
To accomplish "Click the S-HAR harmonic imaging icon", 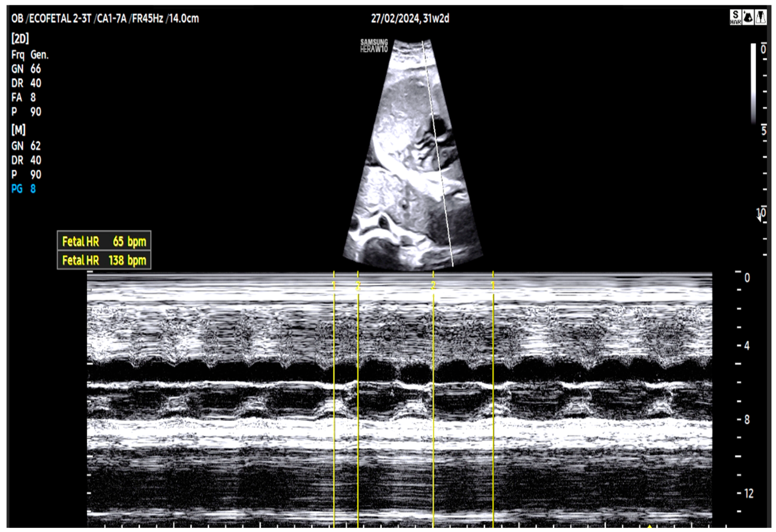I will point(736,17).
